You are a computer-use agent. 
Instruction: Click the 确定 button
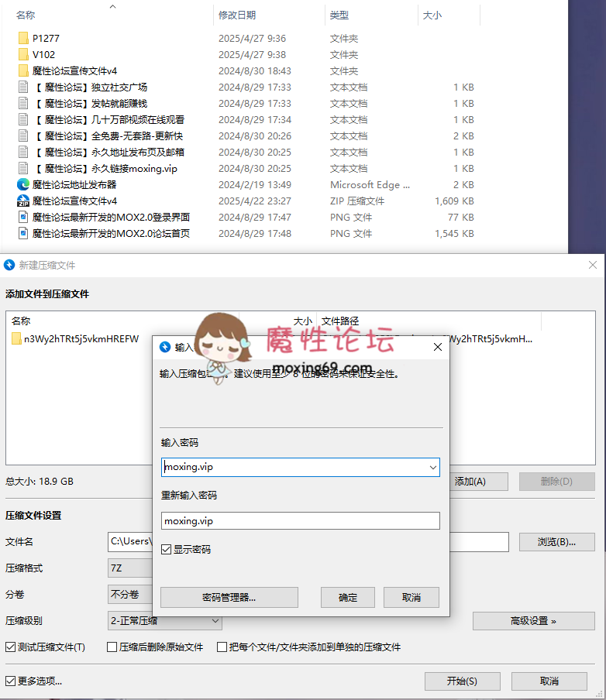tap(348, 597)
